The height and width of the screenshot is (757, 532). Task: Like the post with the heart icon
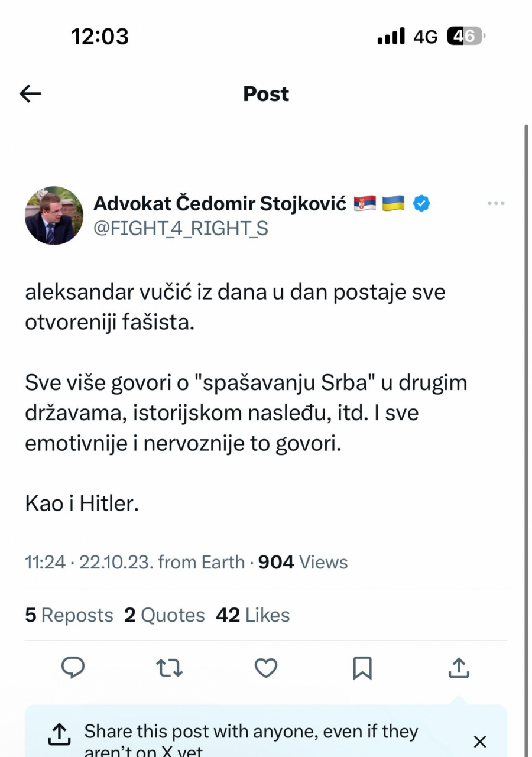click(x=265, y=668)
